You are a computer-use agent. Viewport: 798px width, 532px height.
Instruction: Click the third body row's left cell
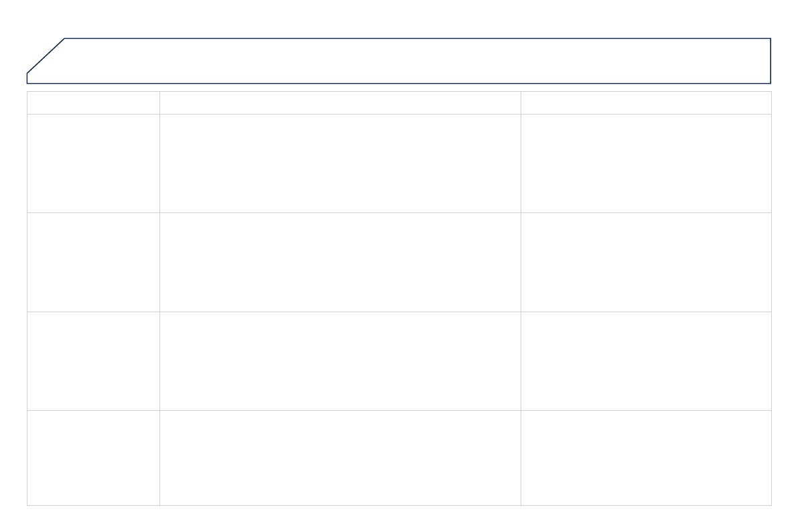click(x=93, y=360)
